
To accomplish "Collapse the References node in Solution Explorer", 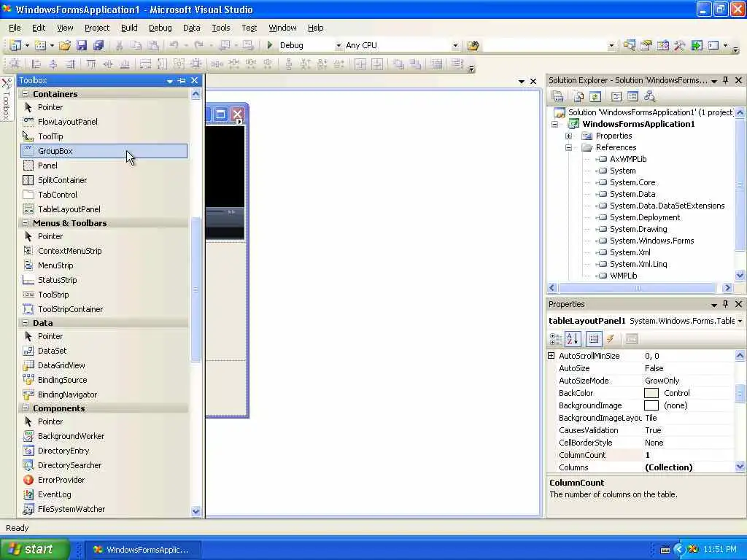I will tap(569, 147).
